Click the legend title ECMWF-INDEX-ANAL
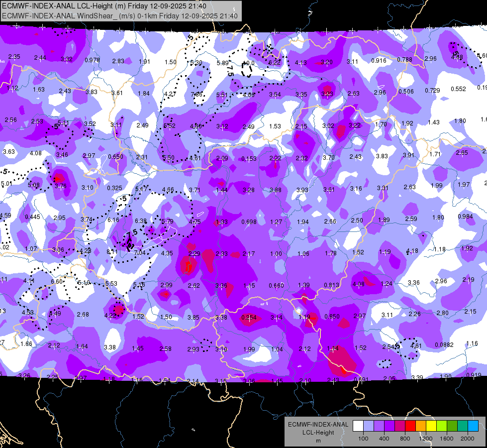This screenshot has height=448, width=487. pyautogui.click(x=318, y=425)
